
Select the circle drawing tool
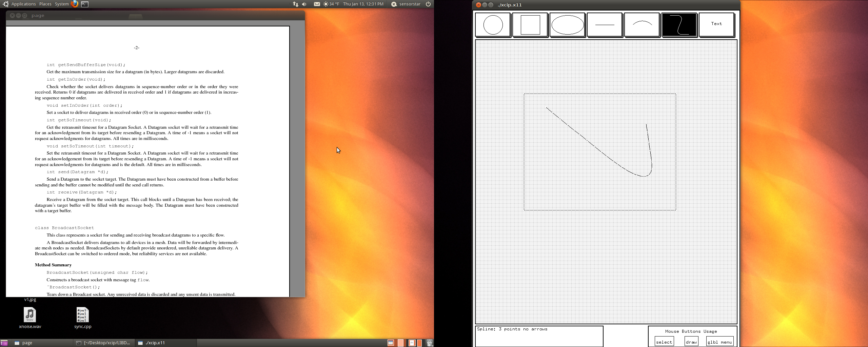pyautogui.click(x=493, y=25)
